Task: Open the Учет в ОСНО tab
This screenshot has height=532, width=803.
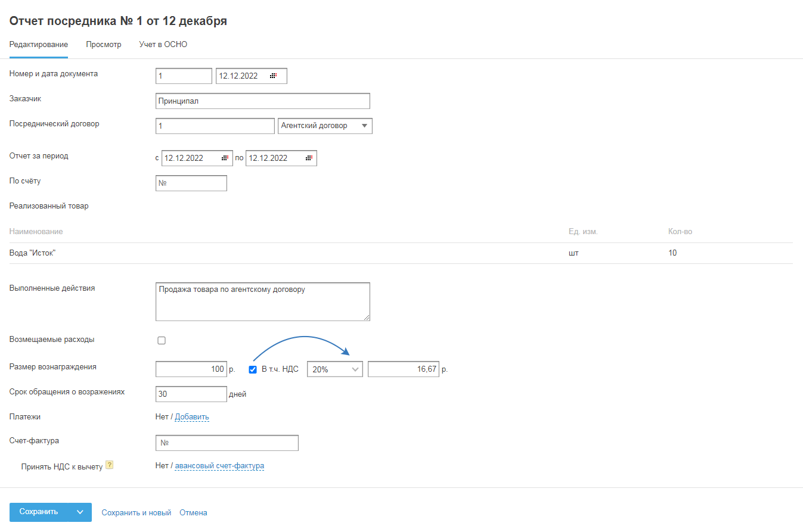Action: point(163,45)
